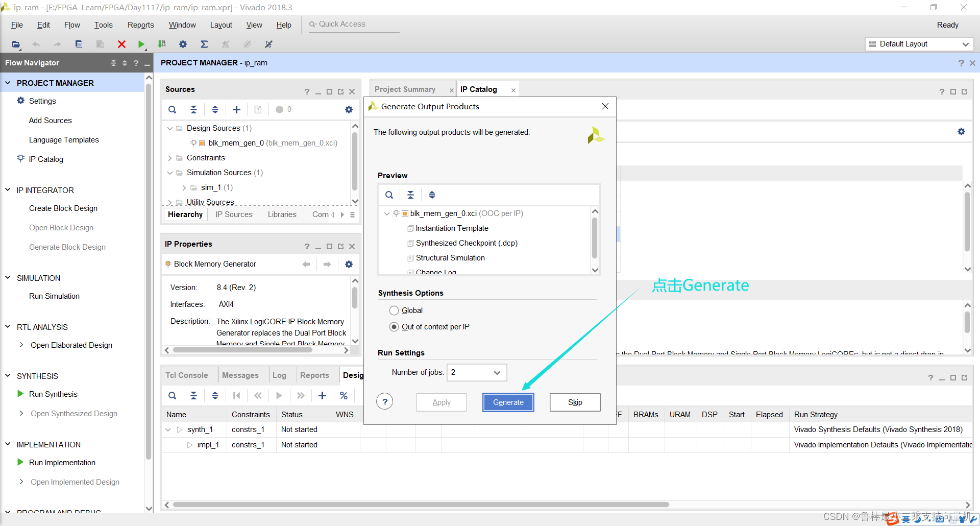Open the Sources panel settings gear

point(349,109)
